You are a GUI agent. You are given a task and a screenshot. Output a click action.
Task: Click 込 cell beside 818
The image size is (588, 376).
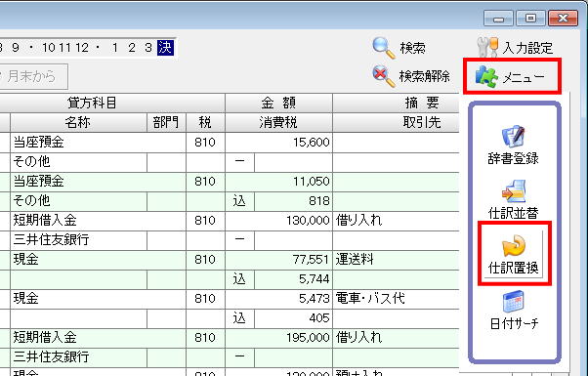(x=239, y=201)
